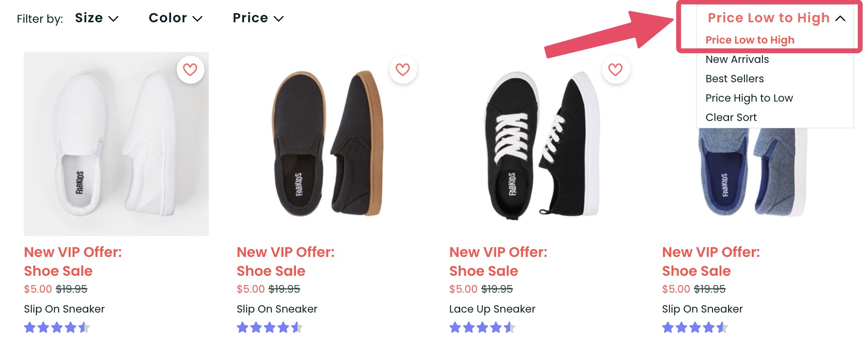868x359 pixels.
Task: Sort by Best Sellers
Action: (734, 79)
